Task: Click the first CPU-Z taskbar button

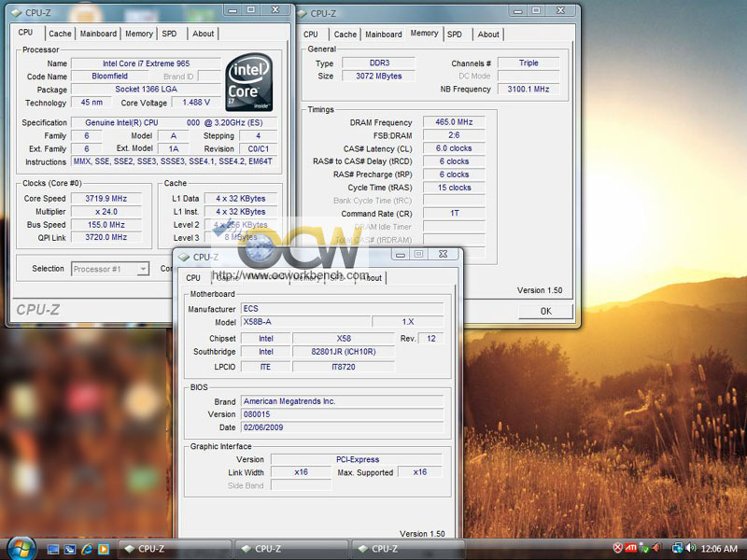Action: click(175, 549)
